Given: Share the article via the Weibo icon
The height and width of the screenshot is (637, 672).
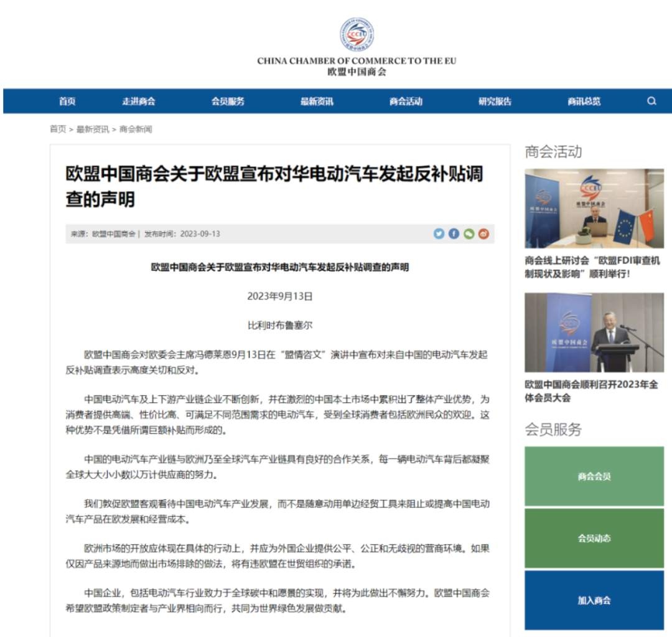Looking at the screenshot, I should pyautogui.click(x=483, y=234).
